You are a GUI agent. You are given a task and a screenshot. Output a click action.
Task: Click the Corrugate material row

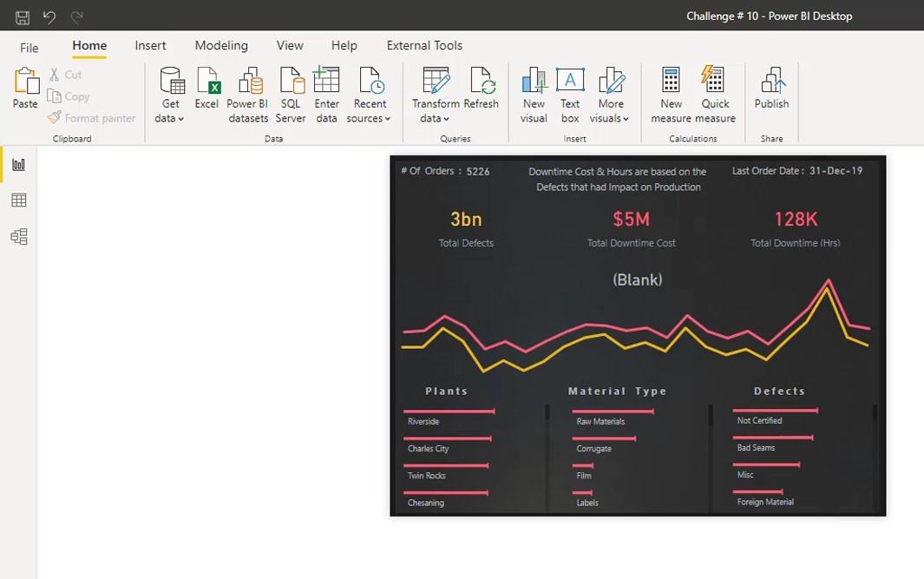click(x=604, y=444)
